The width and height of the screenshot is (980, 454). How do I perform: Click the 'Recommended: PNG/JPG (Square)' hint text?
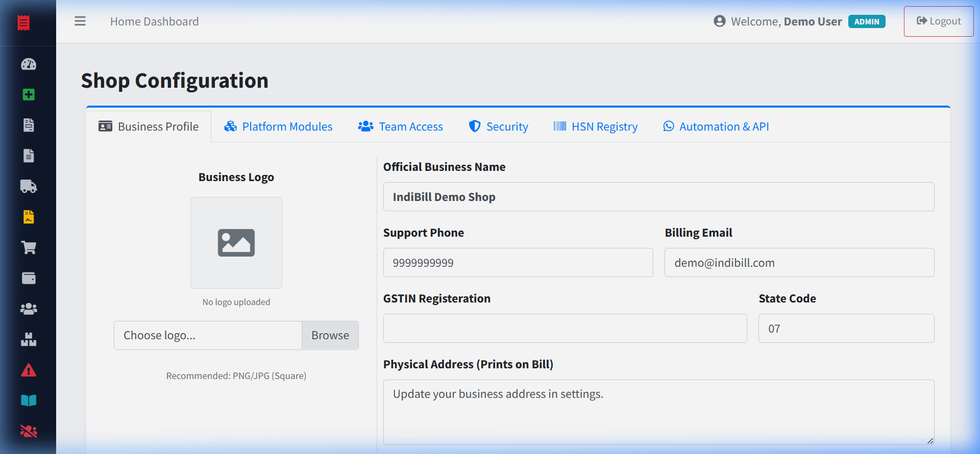[236, 376]
